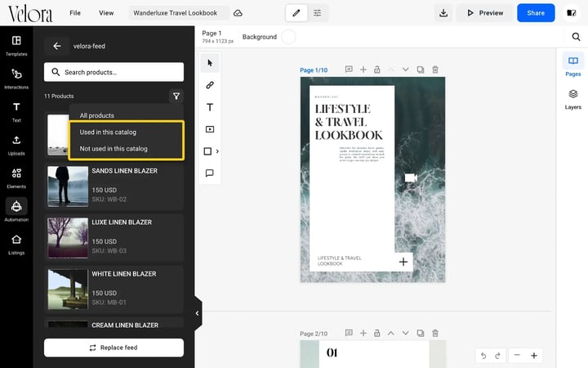This screenshot has width=588, height=368.
Task: Duplicate Page 1/10
Action: pos(421,70)
